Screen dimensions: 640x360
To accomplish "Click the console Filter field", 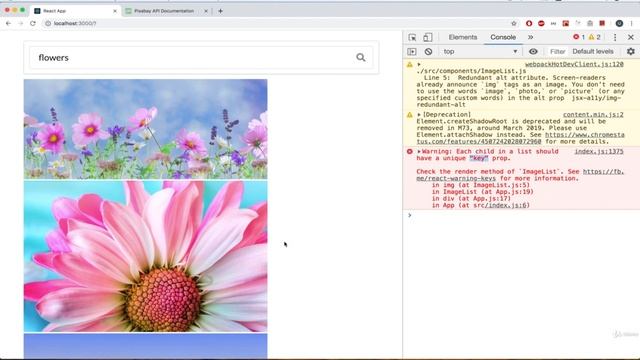I will pos(557,51).
